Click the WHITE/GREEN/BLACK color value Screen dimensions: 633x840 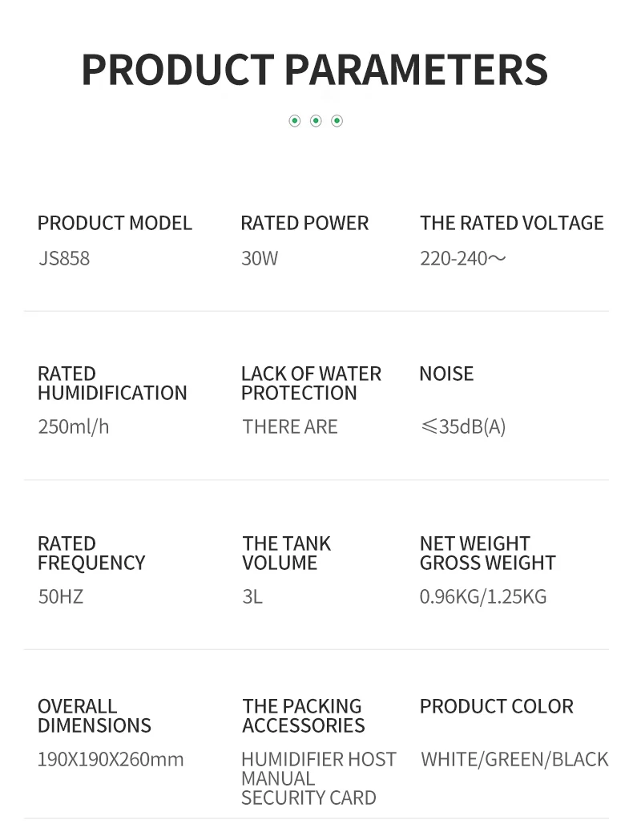click(514, 759)
